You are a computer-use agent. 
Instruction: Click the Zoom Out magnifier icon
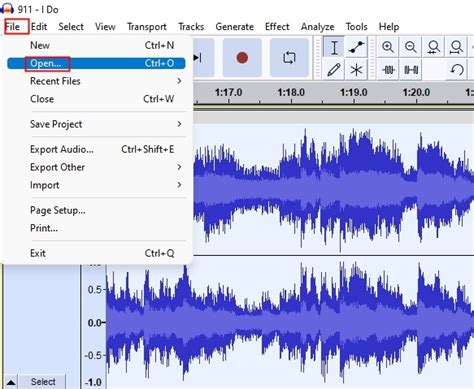(x=411, y=47)
